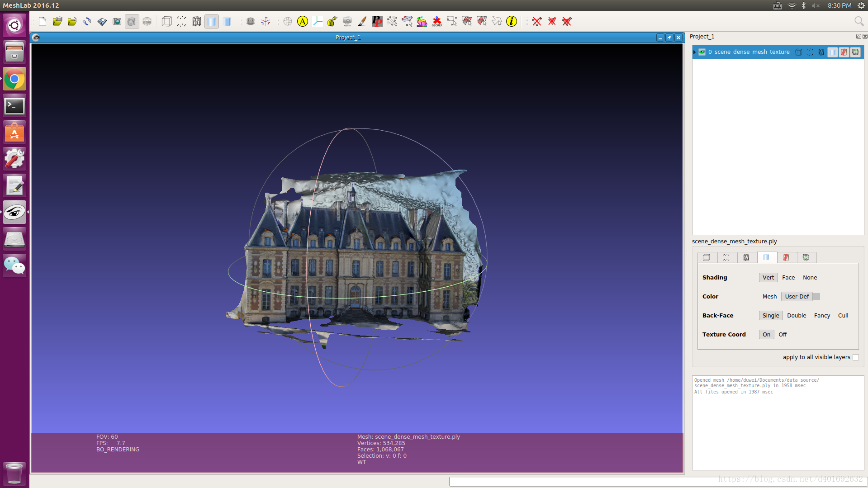Set Shading to Face
The image size is (868, 488).
(x=788, y=278)
